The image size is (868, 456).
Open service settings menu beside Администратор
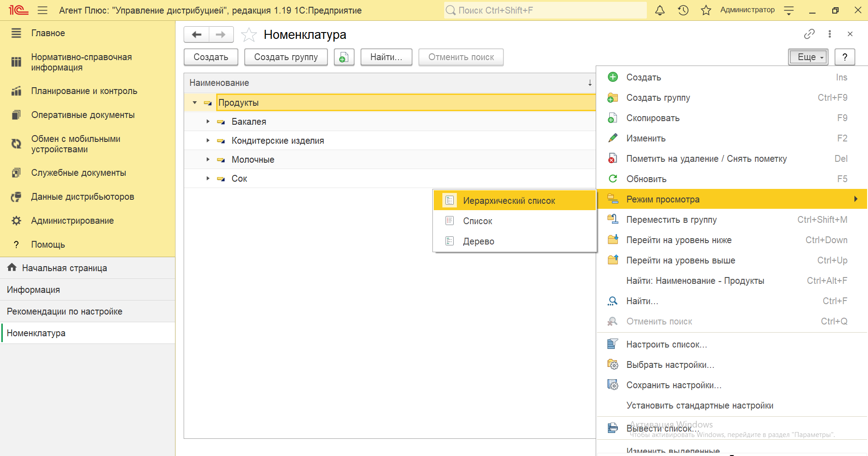[x=789, y=10]
